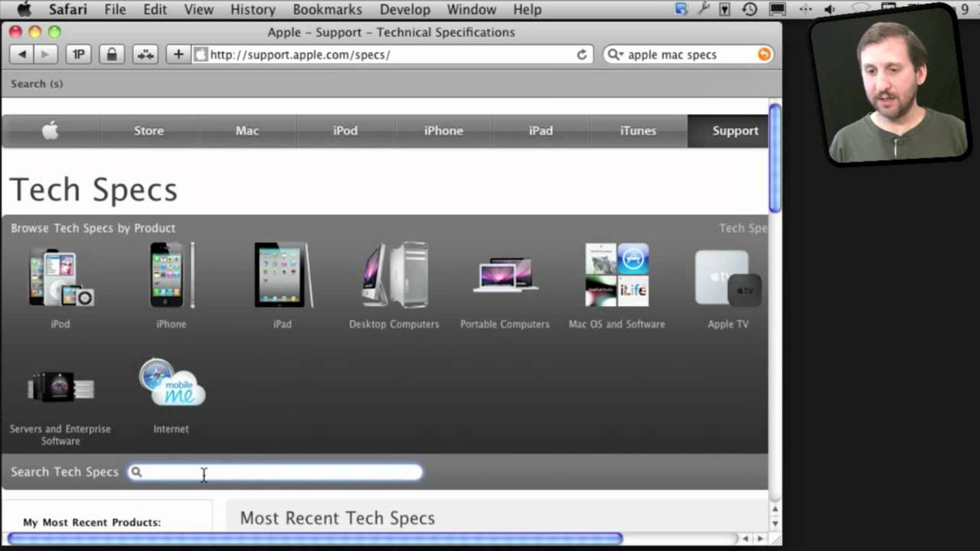Viewport: 980px width, 551px height.
Task: Open the View menu
Action: point(199,9)
